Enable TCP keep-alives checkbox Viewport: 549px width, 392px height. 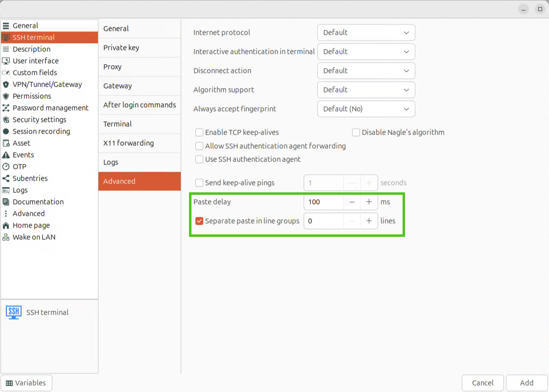click(x=199, y=132)
